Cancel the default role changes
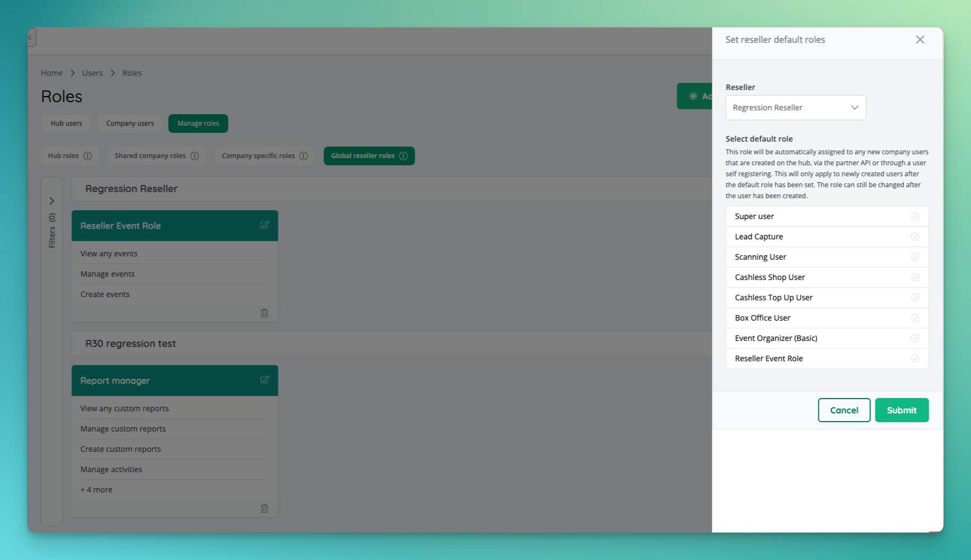The image size is (971, 560). [x=844, y=410]
